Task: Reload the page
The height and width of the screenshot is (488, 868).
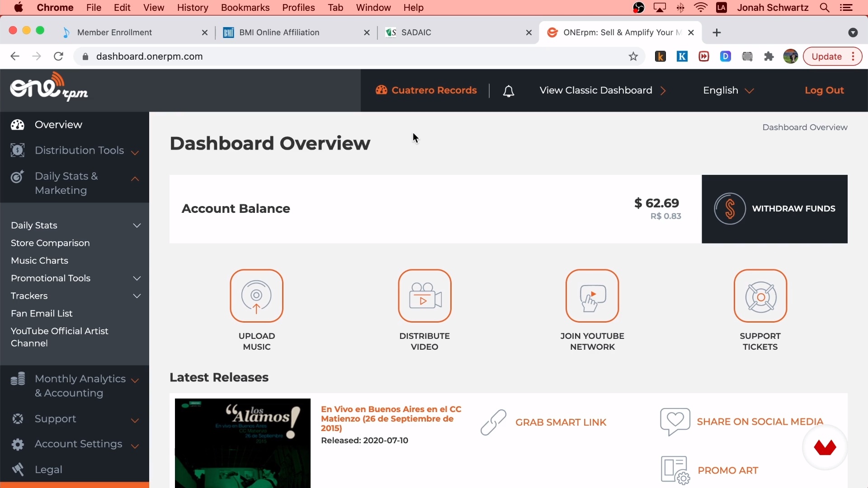Action: (58, 56)
